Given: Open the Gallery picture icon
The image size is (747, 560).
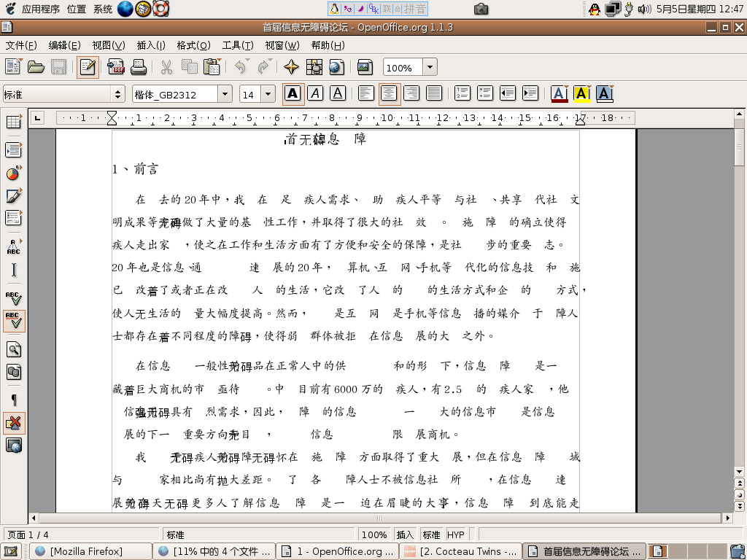Looking at the screenshot, I should 365,67.
